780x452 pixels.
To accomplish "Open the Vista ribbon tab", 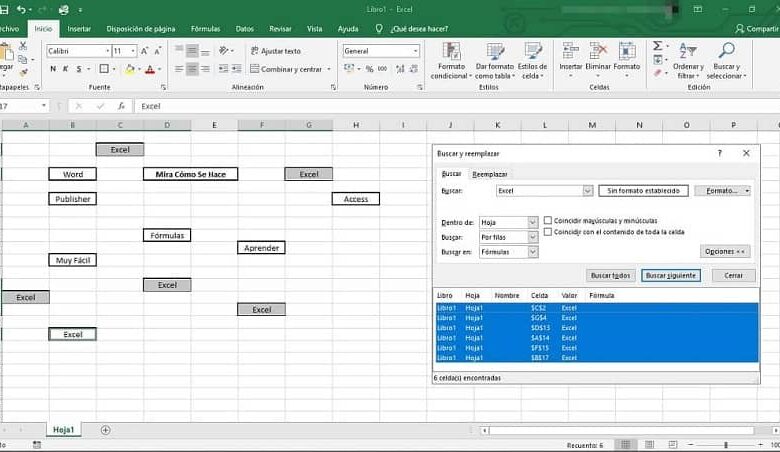I will (x=314, y=29).
